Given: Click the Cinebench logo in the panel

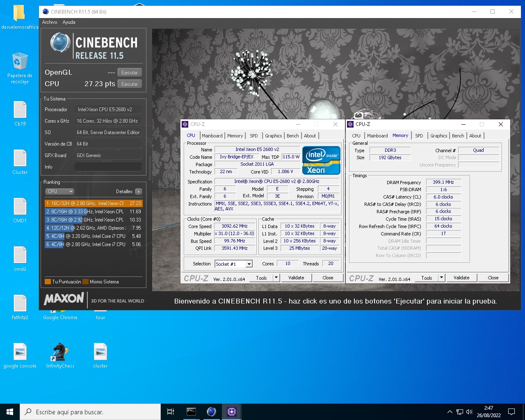Looking at the screenshot, I should pos(94,46).
